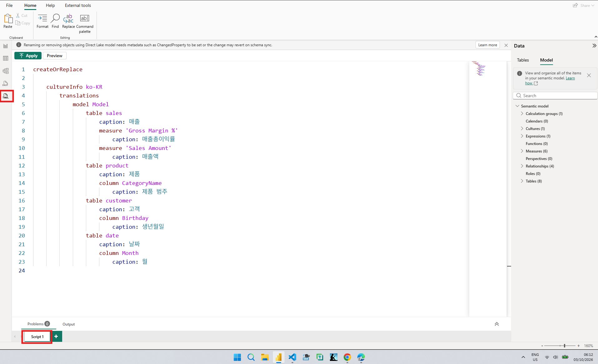
Task: Select Roles (0) in model tree
Action: 533,174
